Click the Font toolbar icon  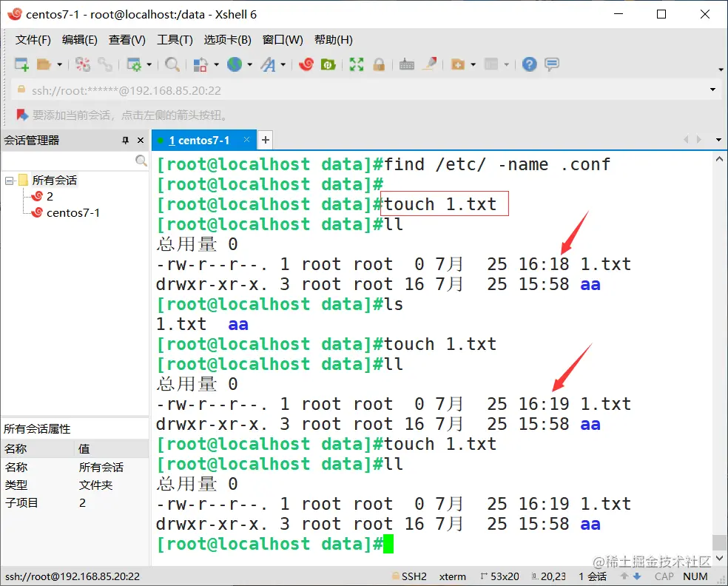pos(268,64)
